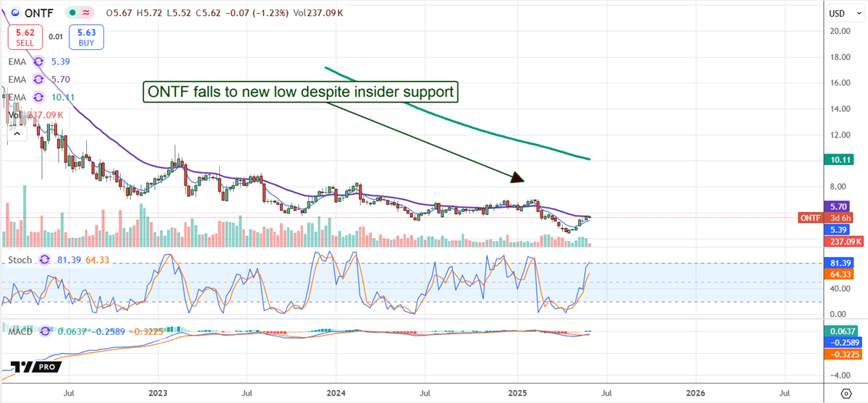Click the 2024 label on the time axis
868x403 pixels.
click(336, 393)
